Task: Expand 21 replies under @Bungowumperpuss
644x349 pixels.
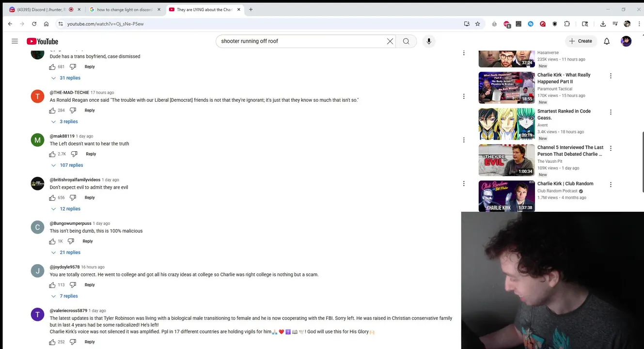Action: tap(66, 253)
